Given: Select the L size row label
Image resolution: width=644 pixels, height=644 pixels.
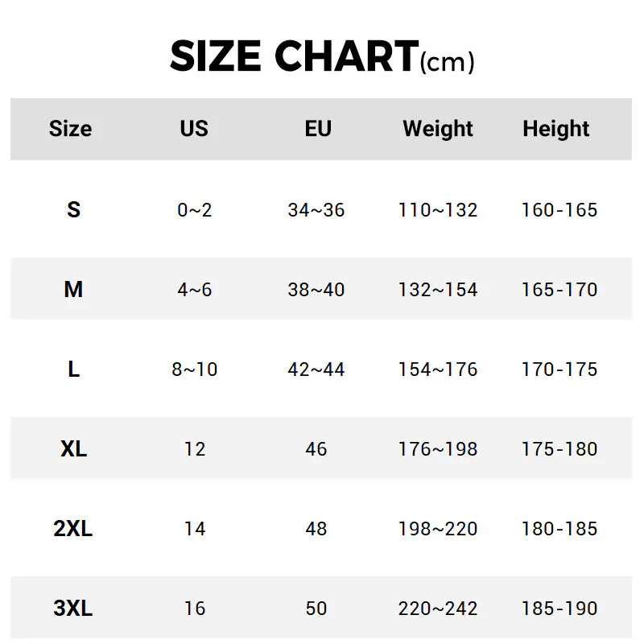Looking at the screenshot, I should [73, 369].
